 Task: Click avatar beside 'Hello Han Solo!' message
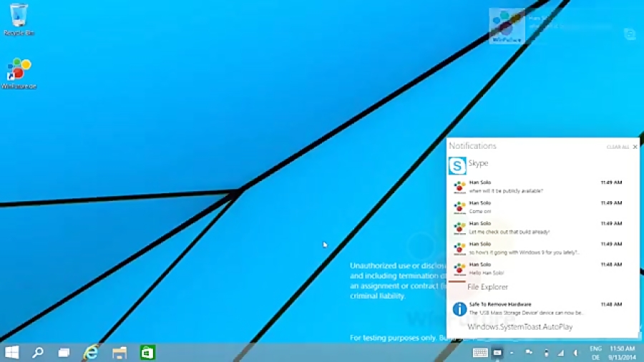click(459, 269)
